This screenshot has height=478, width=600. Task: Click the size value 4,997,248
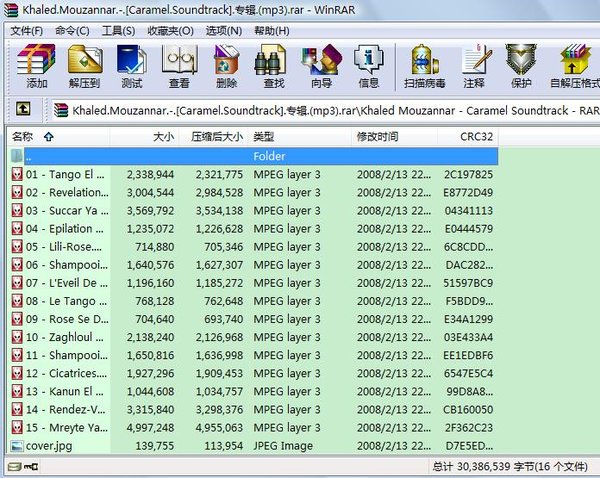pyautogui.click(x=150, y=428)
